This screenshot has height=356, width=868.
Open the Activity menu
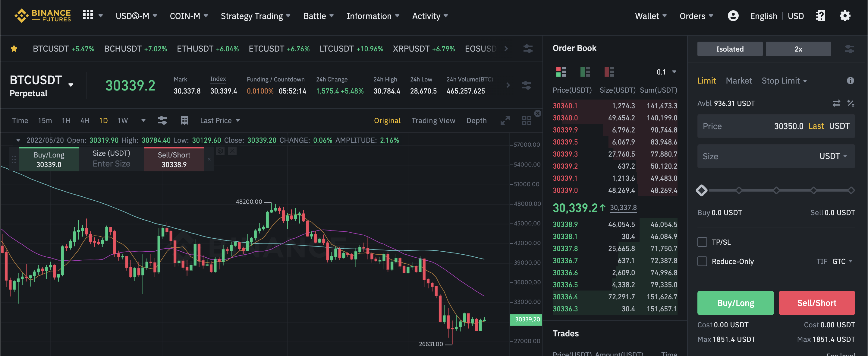[x=430, y=16]
